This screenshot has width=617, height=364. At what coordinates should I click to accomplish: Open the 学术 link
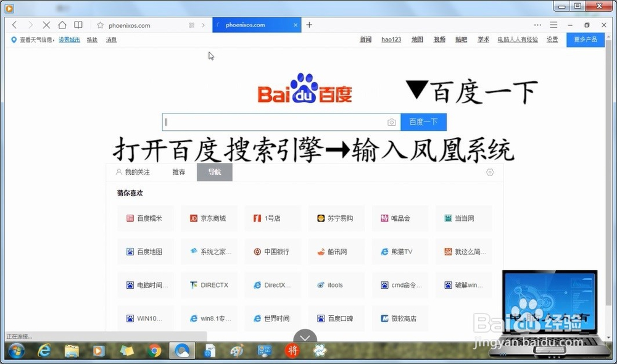coord(483,39)
